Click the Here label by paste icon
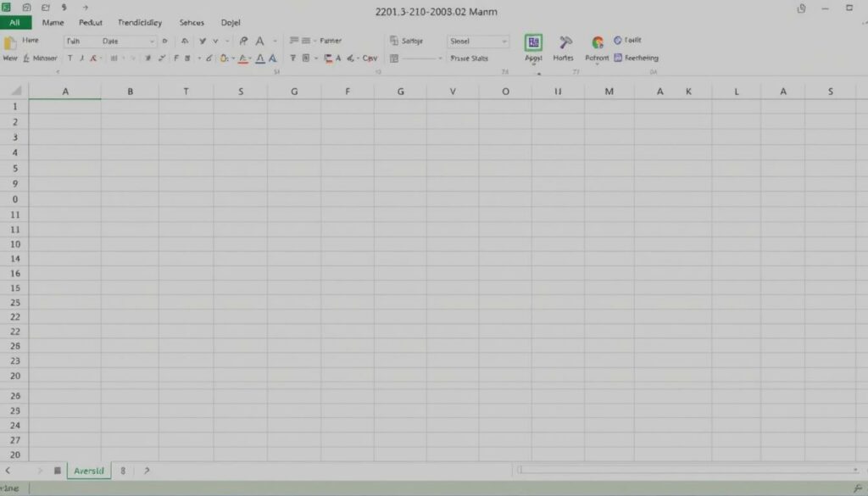This screenshot has height=496, width=868. (x=31, y=40)
